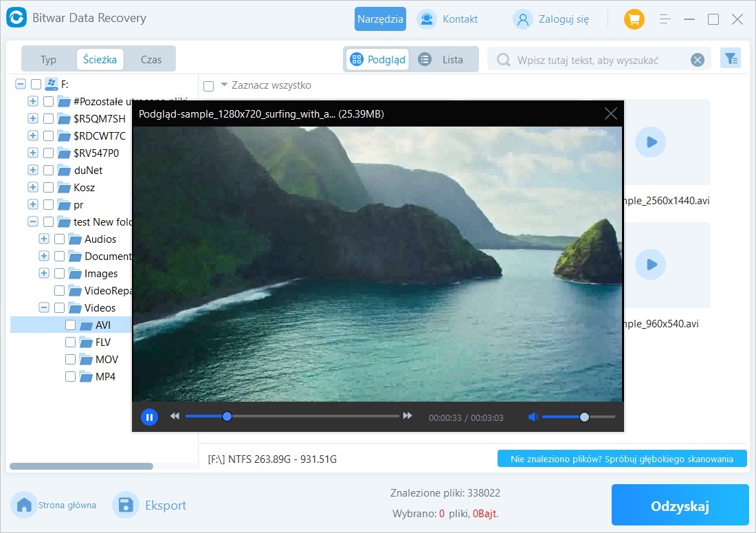
Task: Pause the video preview playback
Action: coord(149,417)
